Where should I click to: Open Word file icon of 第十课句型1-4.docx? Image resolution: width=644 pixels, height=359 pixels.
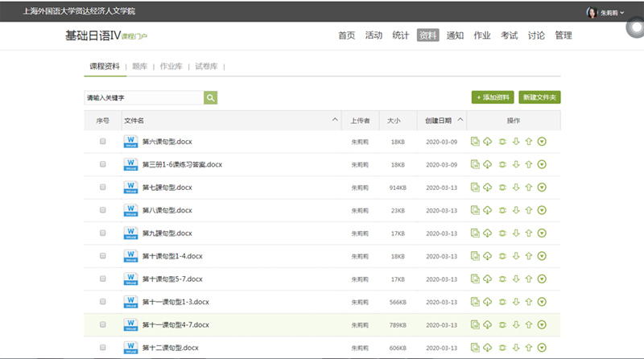coord(130,256)
